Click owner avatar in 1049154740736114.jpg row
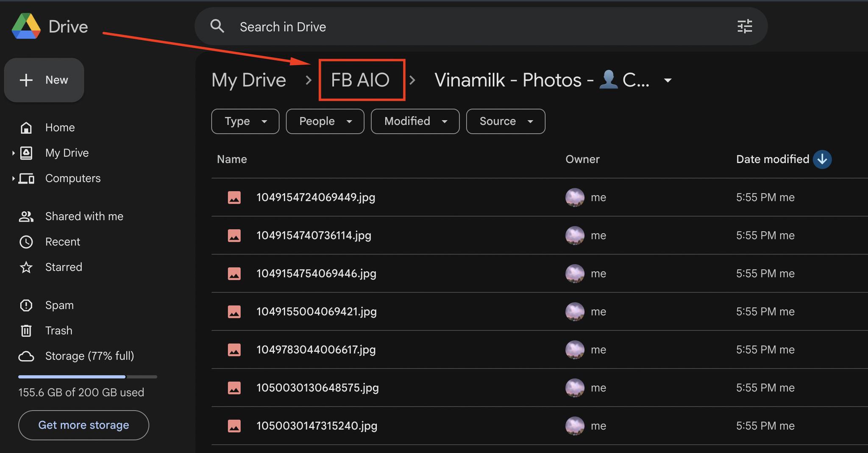 point(575,235)
